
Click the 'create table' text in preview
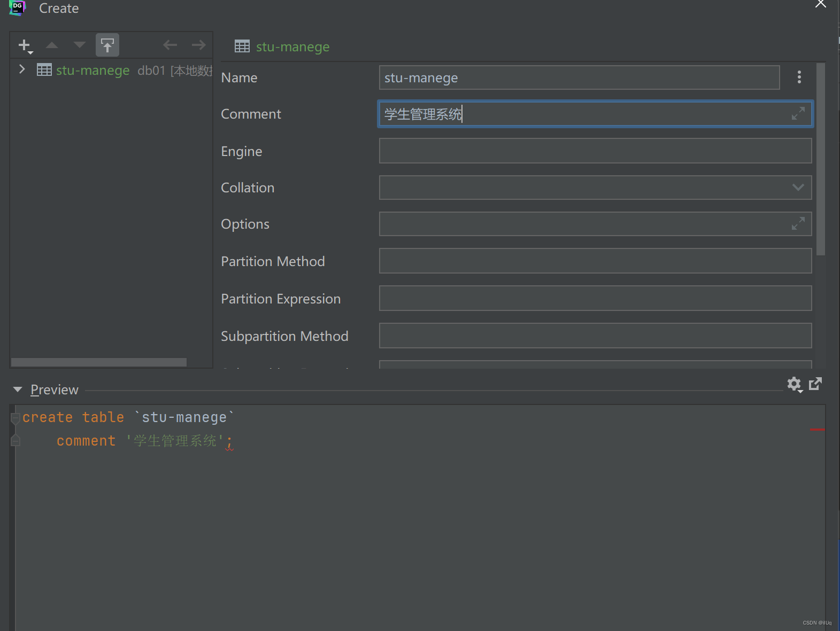pyautogui.click(x=73, y=417)
